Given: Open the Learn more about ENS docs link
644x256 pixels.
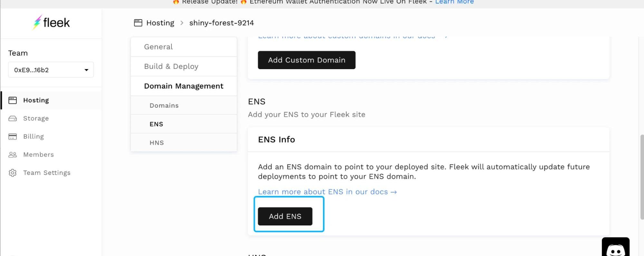Looking at the screenshot, I should pyautogui.click(x=327, y=192).
